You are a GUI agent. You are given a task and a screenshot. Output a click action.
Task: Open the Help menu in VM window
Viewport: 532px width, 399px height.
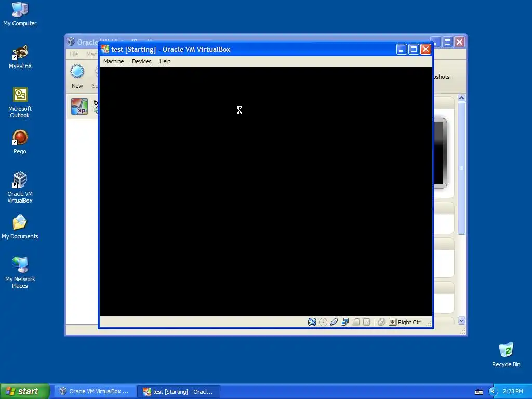[x=165, y=61]
